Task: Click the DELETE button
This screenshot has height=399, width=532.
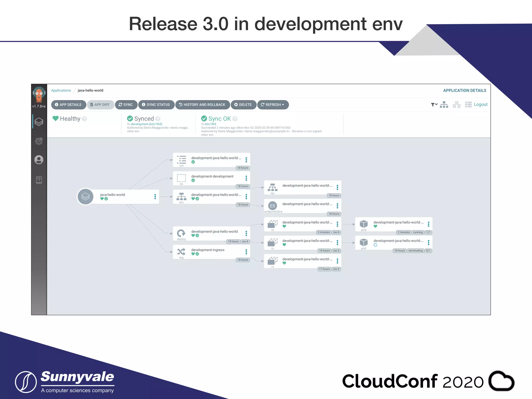Action: tap(243, 105)
